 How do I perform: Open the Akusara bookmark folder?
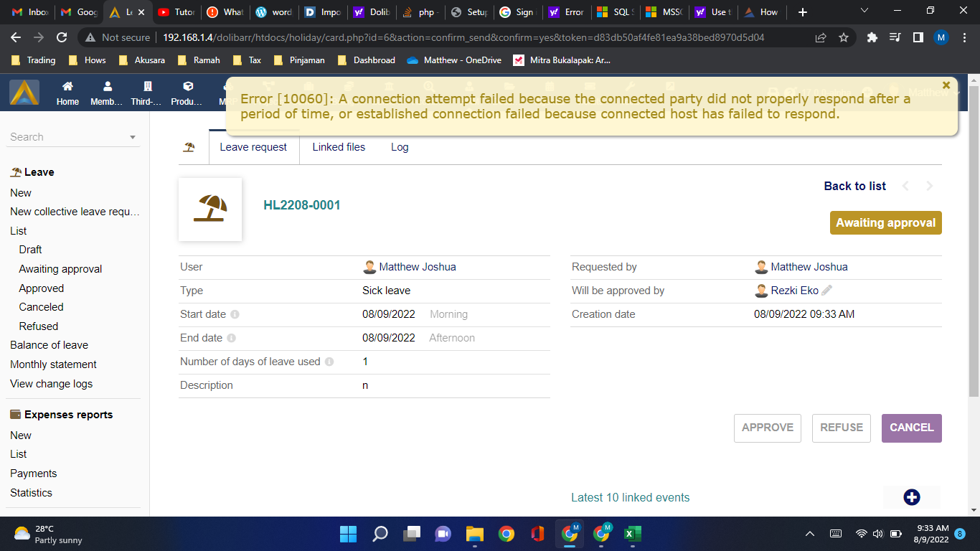click(141, 60)
